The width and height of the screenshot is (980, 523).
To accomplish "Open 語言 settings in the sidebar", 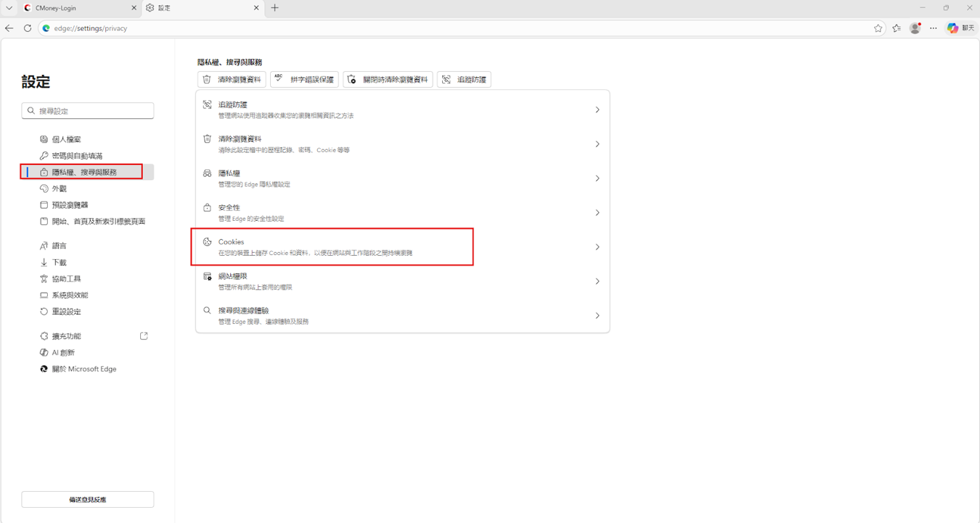I will click(87, 246).
